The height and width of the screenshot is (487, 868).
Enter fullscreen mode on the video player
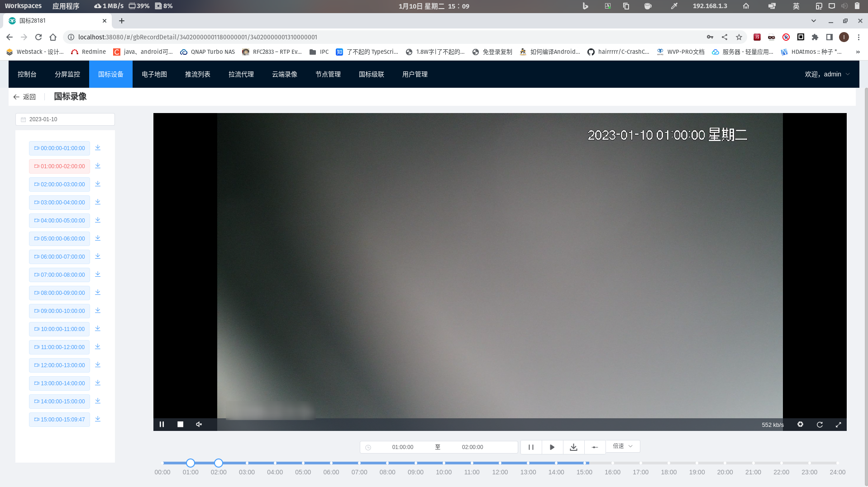[x=838, y=425]
